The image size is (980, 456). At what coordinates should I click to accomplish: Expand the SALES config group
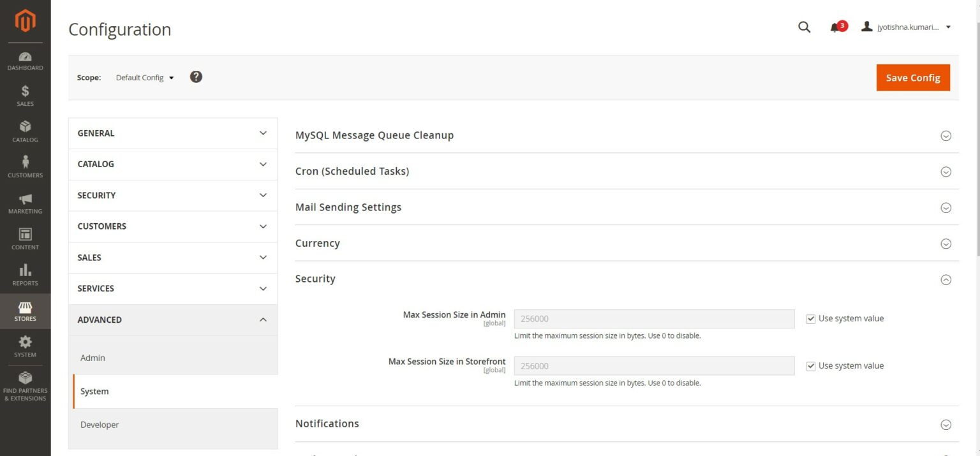click(173, 258)
